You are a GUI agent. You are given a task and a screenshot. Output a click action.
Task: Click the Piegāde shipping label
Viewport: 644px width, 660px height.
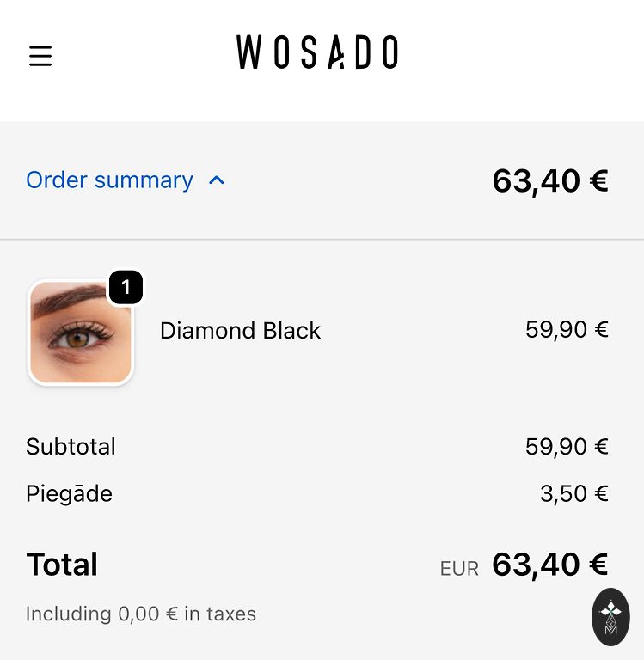[x=69, y=494]
